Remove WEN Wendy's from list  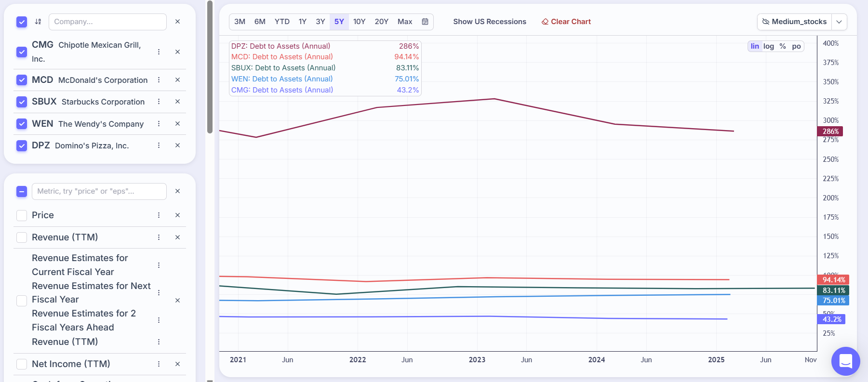click(177, 124)
